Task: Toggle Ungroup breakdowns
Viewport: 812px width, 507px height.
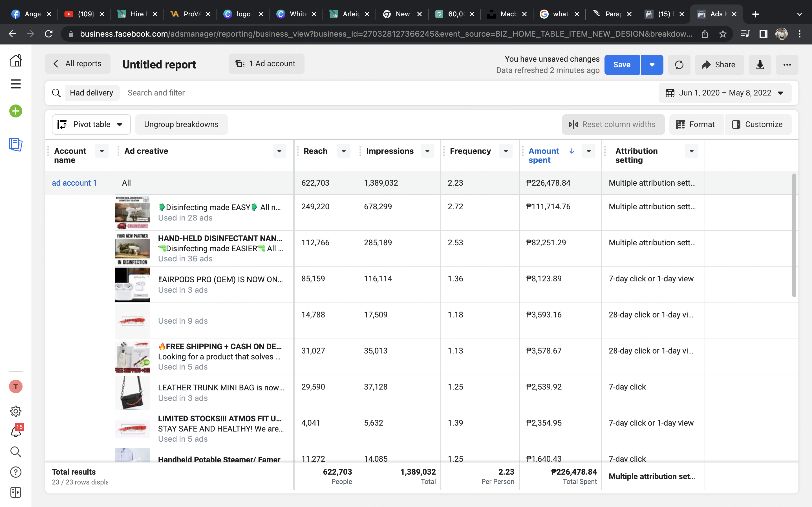Action: tap(181, 124)
